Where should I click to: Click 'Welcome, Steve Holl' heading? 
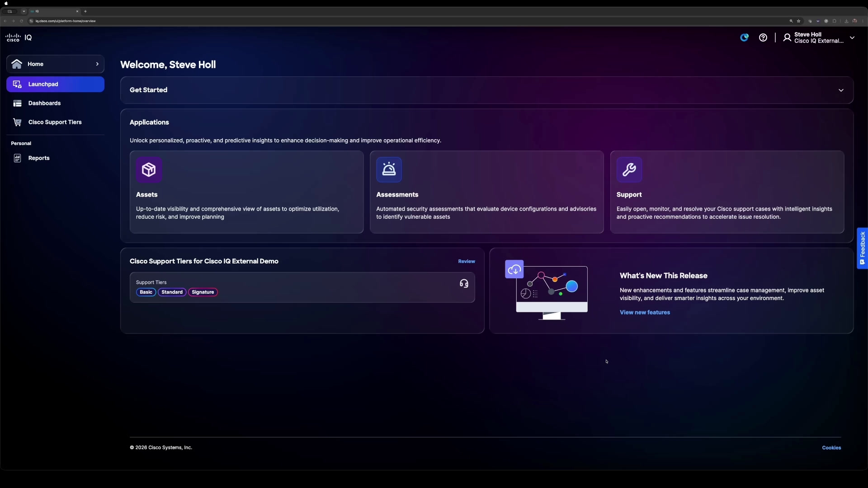click(x=168, y=65)
